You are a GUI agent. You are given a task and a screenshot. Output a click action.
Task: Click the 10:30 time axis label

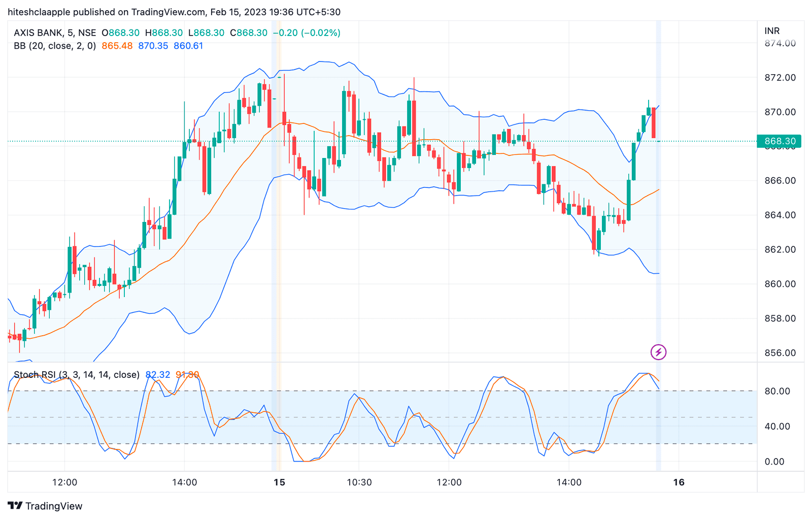[359, 482]
